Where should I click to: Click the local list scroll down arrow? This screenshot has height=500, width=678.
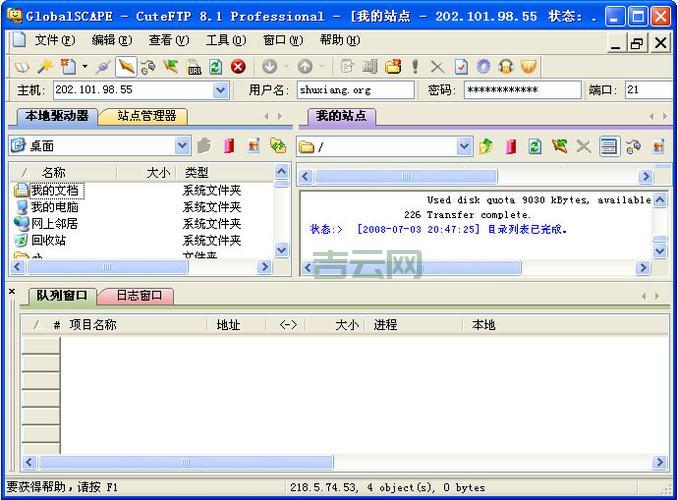281,250
